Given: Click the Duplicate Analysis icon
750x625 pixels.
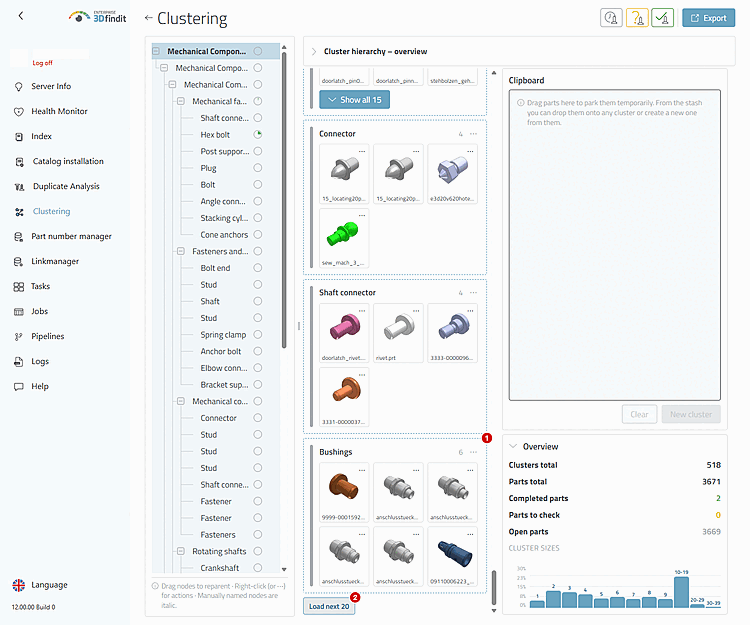Looking at the screenshot, I should pyautogui.click(x=19, y=186).
